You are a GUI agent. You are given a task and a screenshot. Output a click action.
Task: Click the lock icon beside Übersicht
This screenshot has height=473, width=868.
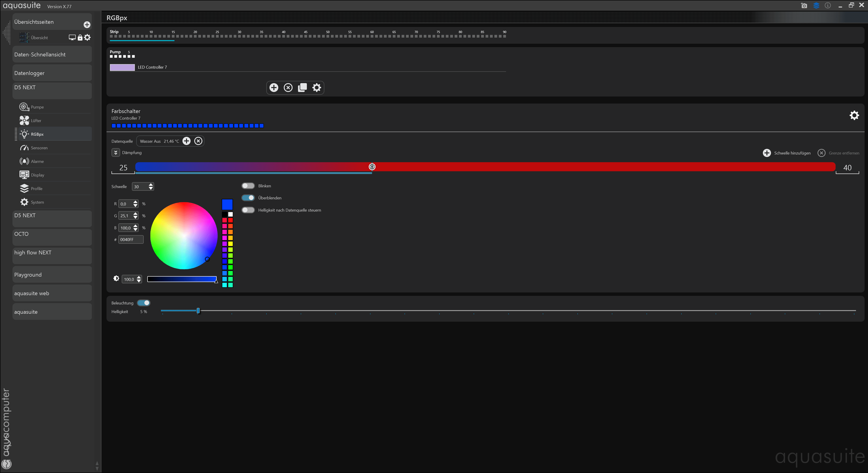pos(80,37)
